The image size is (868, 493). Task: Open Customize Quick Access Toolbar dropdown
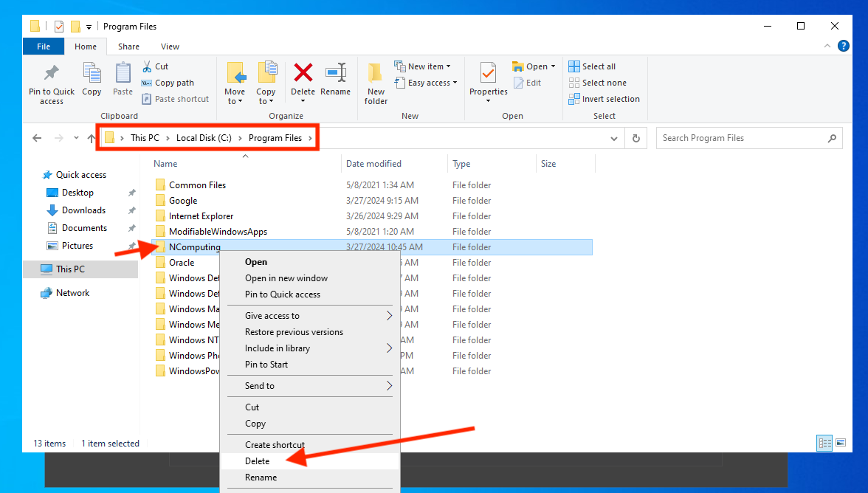click(89, 27)
